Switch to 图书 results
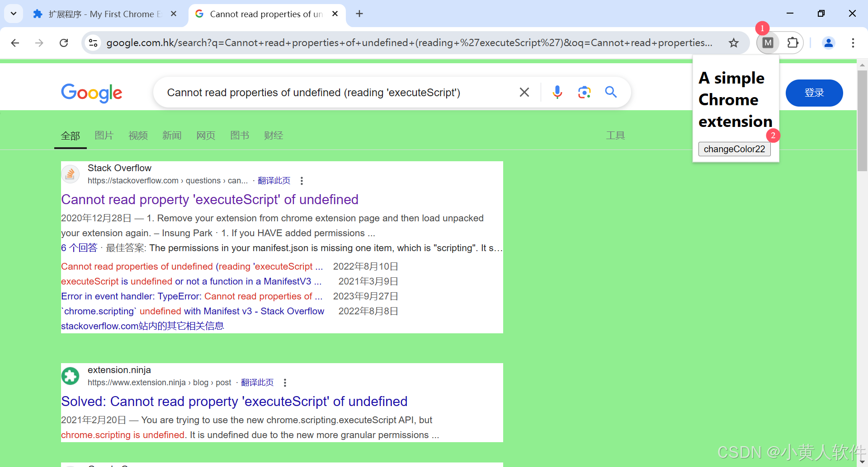This screenshot has height=467, width=868. pos(240,135)
